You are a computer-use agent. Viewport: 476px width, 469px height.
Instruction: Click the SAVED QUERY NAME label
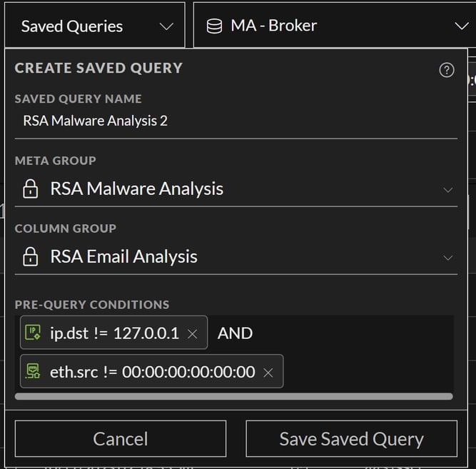tap(79, 99)
